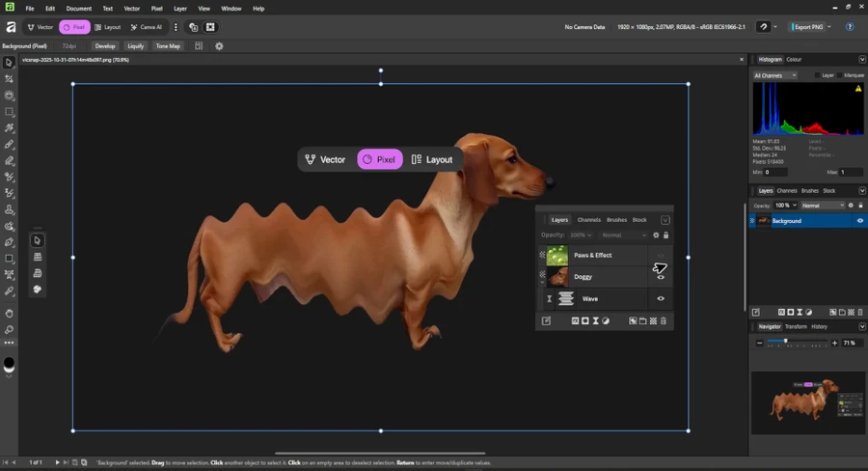This screenshot has width=868, height=471.
Task: Click the black foreground colour swatch
Action: (9, 364)
